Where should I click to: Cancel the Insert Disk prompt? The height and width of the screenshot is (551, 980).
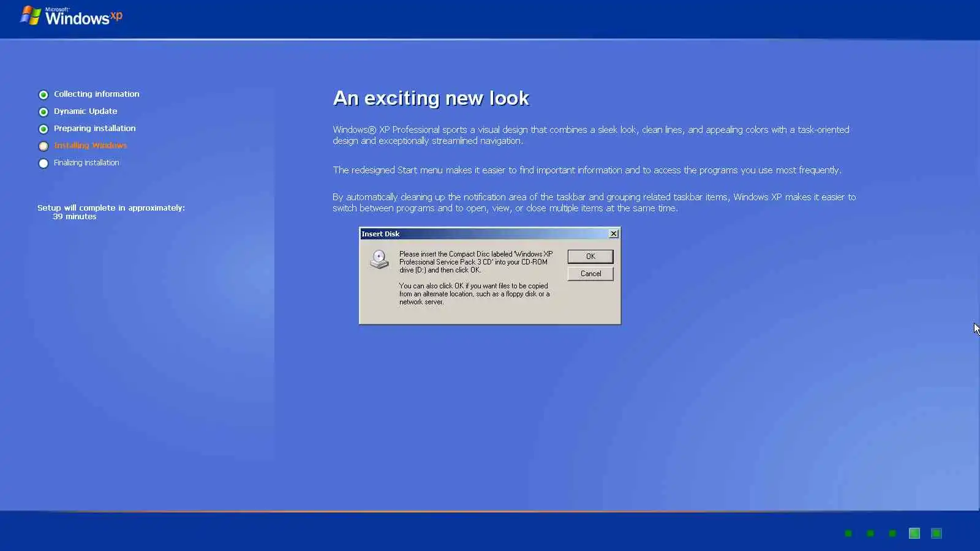point(590,274)
